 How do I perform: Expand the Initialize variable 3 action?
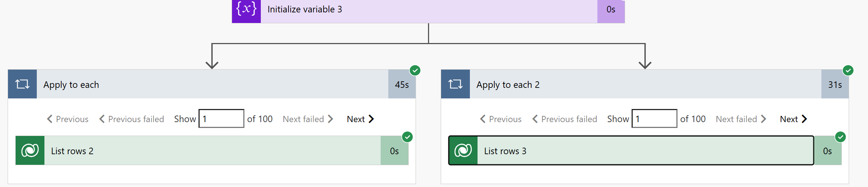tap(428, 10)
